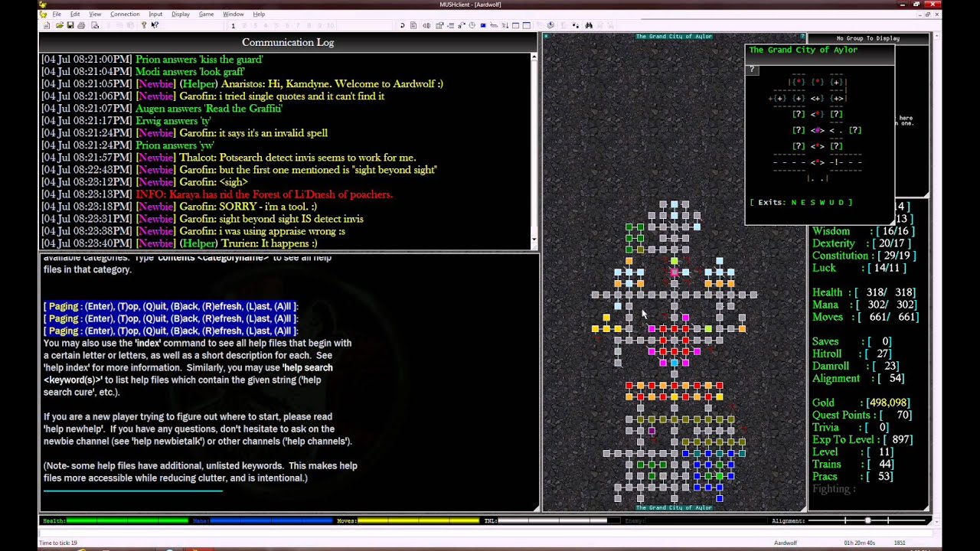Click the question mark button on minimap window
Screen dimensions: 980x551
[x=752, y=70]
